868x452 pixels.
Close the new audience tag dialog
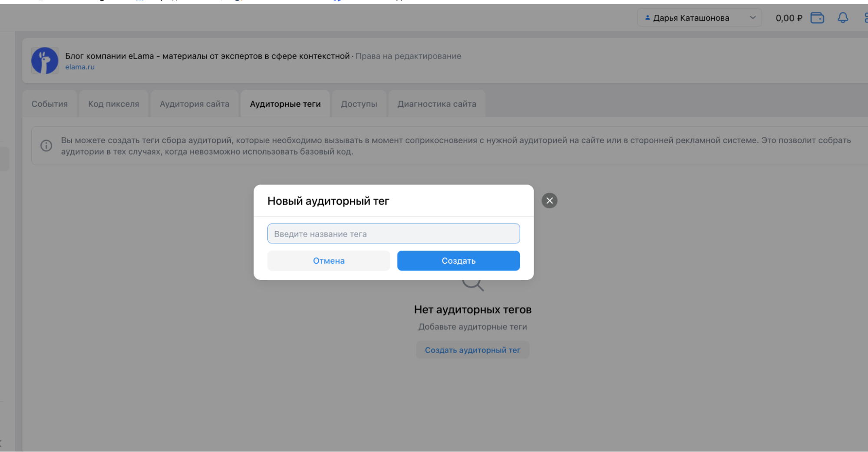coord(549,200)
